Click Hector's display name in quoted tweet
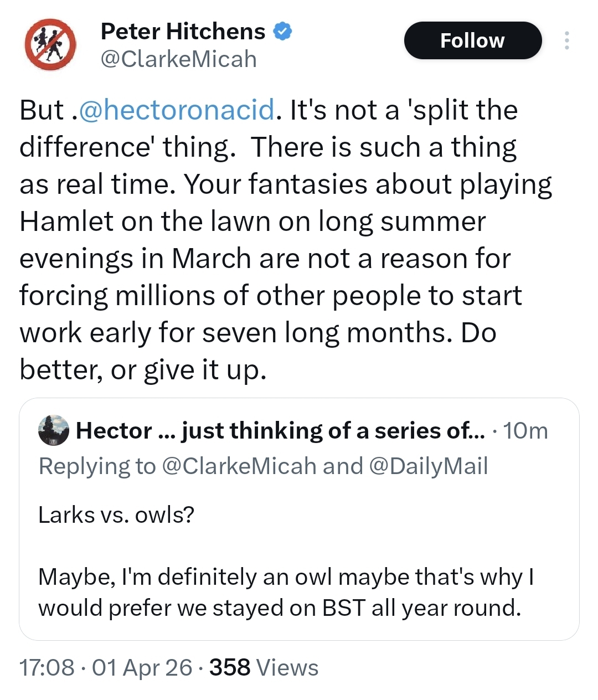 coord(280,430)
